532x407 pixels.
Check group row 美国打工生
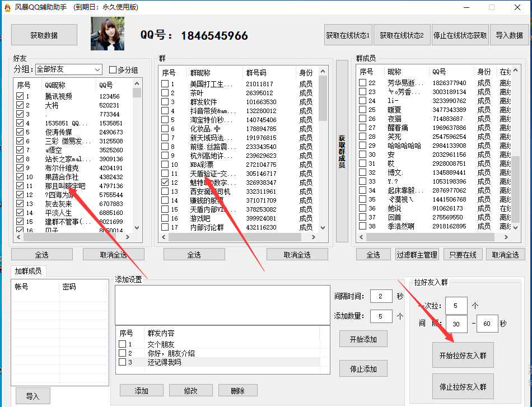165,84
